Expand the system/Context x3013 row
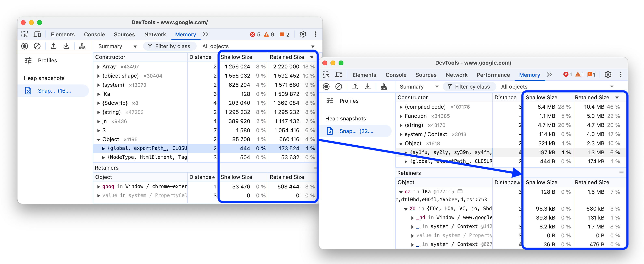Viewport: 644px width, 264px height. click(400, 134)
